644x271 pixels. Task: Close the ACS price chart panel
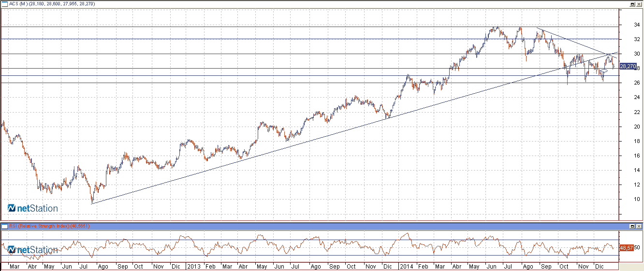click(639, 4)
